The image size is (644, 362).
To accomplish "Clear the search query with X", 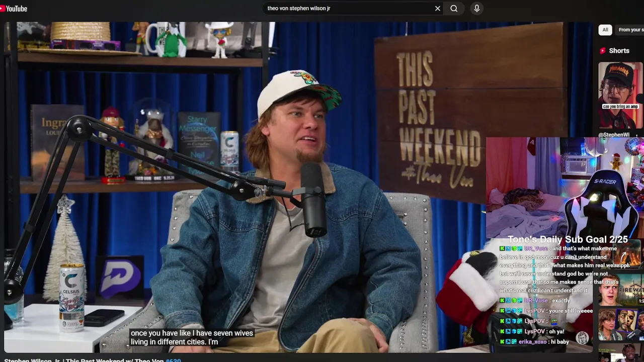I will [438, 9].
